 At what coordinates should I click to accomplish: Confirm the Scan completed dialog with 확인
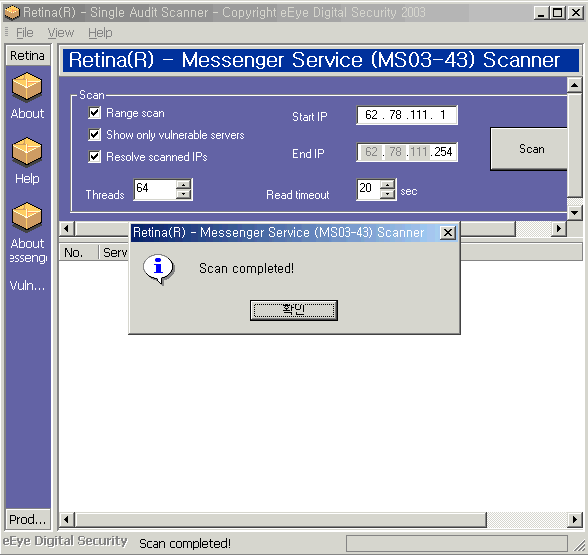coord(294,310)
